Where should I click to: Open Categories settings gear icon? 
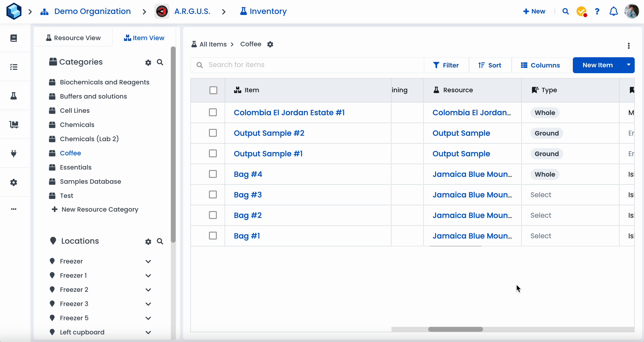[148, 62]
